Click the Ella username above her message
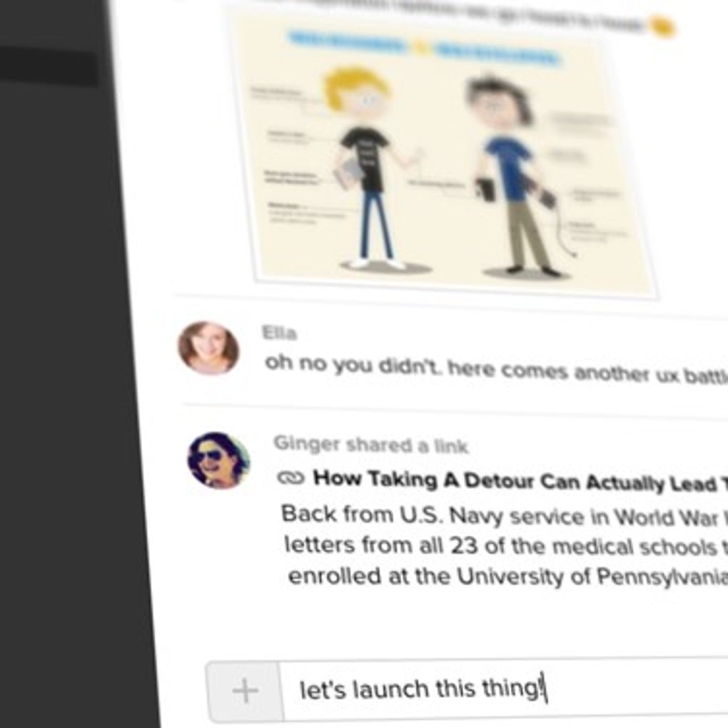Viewport: 728px width, 728px height. 279,333
